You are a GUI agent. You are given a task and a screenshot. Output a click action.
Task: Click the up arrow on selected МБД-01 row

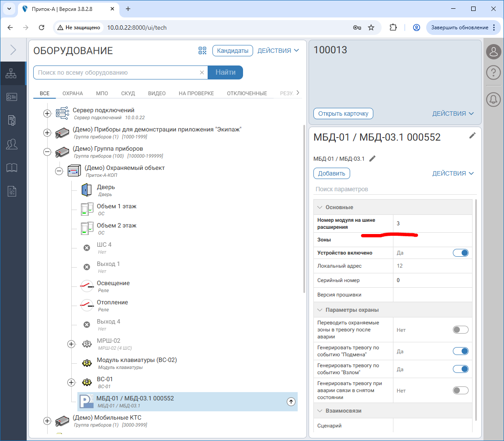[291, 402]
